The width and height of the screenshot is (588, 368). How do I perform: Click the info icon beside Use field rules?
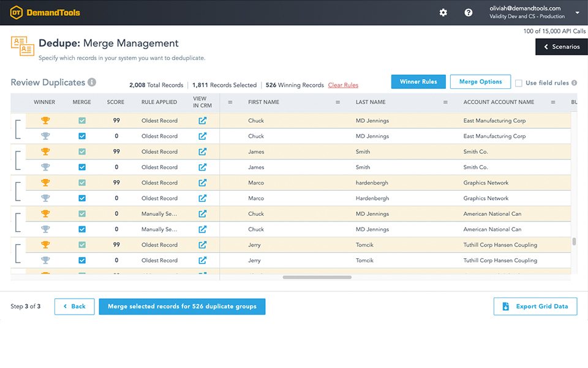pyautogui.click(x=574, y=83)
